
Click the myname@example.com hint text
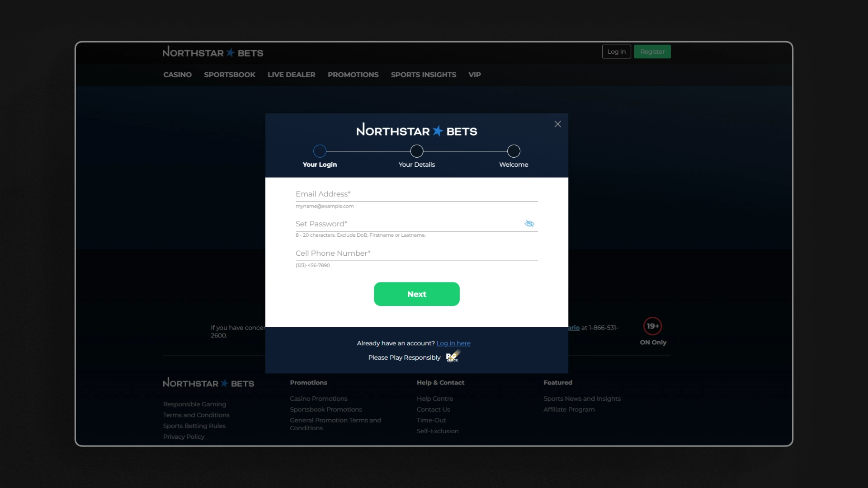click(325, 206)
